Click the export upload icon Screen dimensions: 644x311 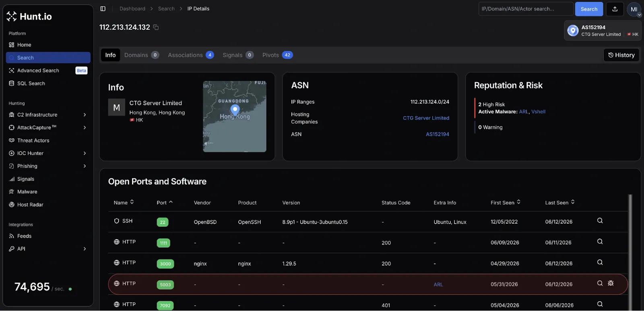(x=615, y=9)
